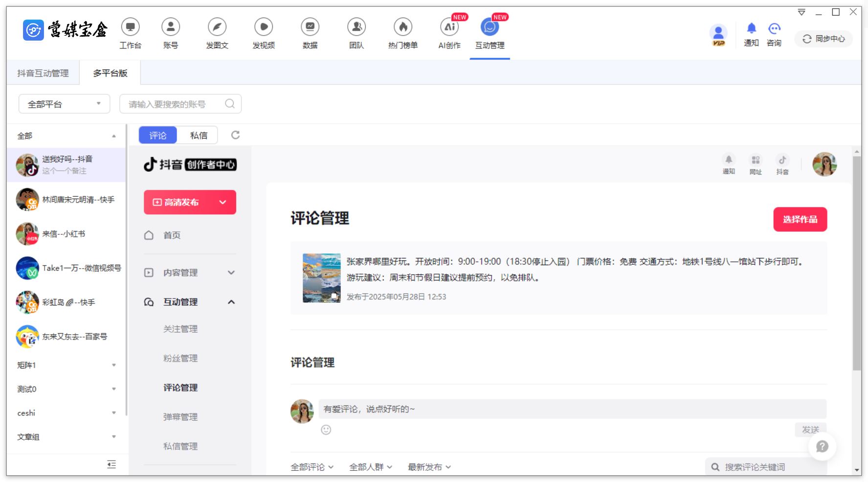Click the refresh icon next to 私信
The height and width of the screenshot is (482, 868).
point(235,135)
